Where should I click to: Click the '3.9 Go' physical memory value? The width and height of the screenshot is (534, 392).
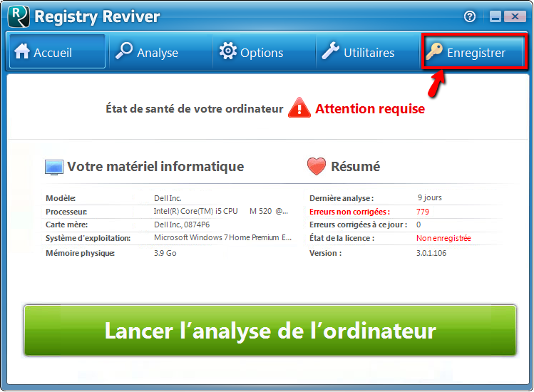tap(165, 253)
